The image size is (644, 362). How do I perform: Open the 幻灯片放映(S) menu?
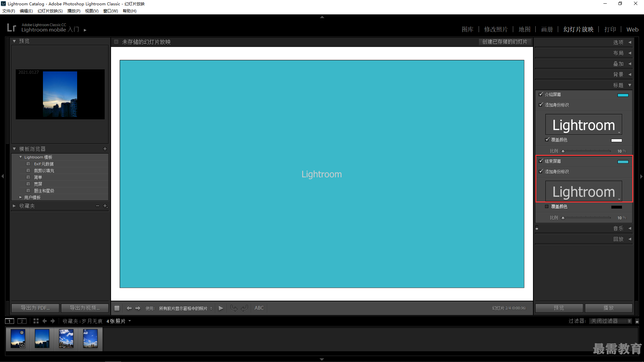point(50,11)
